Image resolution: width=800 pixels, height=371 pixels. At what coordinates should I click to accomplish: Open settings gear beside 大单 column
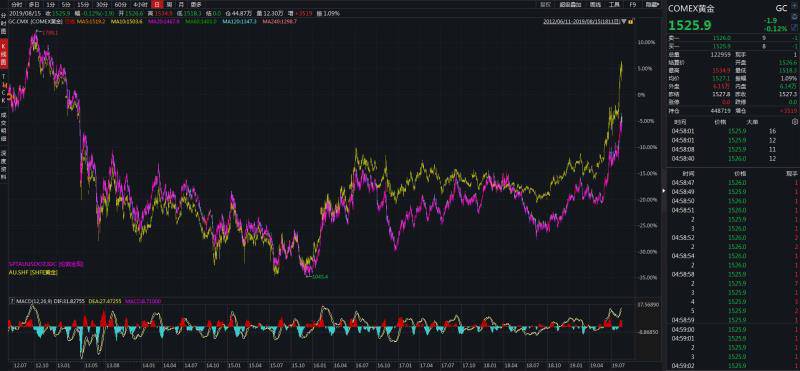pos(794,122)
